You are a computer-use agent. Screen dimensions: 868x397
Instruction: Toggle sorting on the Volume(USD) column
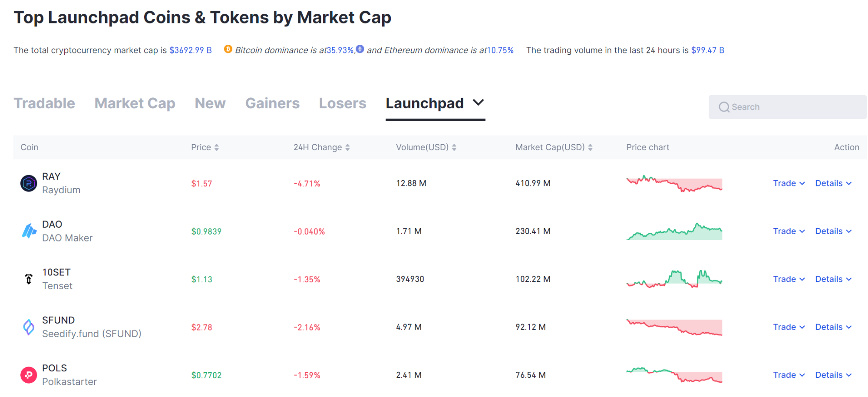pos(454,147)
